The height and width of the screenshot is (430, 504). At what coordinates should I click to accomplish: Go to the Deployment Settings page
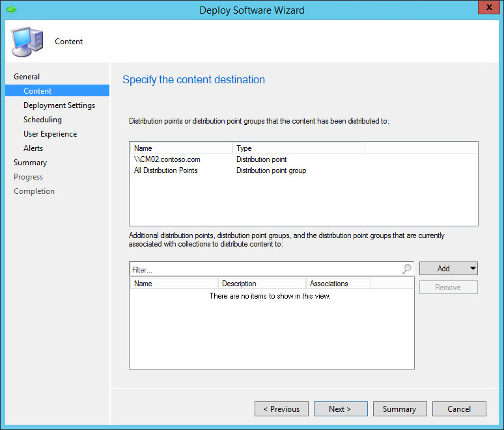(59, 105)
